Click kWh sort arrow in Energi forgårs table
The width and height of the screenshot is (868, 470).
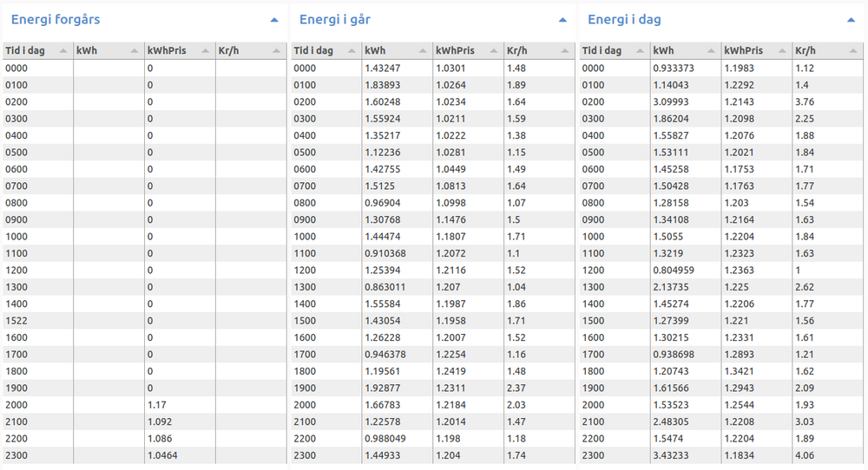135,51
